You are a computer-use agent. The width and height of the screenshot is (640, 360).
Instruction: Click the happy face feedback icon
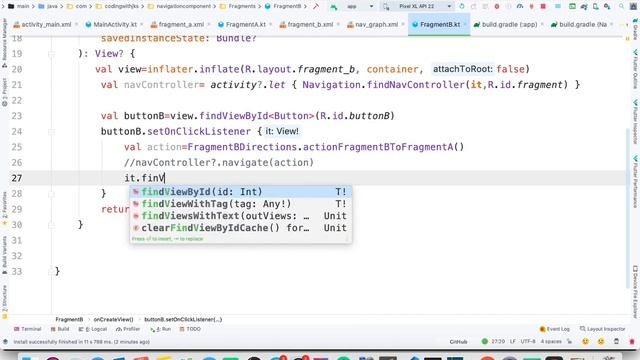click(x=585, y=342)
